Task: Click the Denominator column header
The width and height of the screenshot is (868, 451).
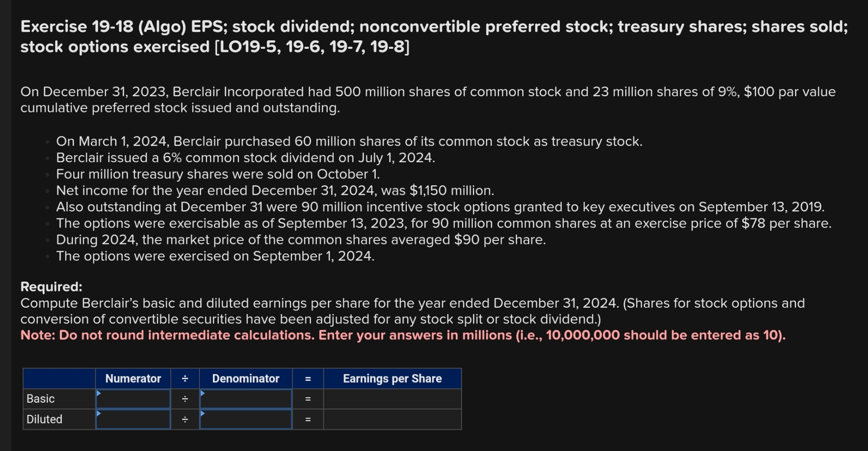Action: (246, 379)
